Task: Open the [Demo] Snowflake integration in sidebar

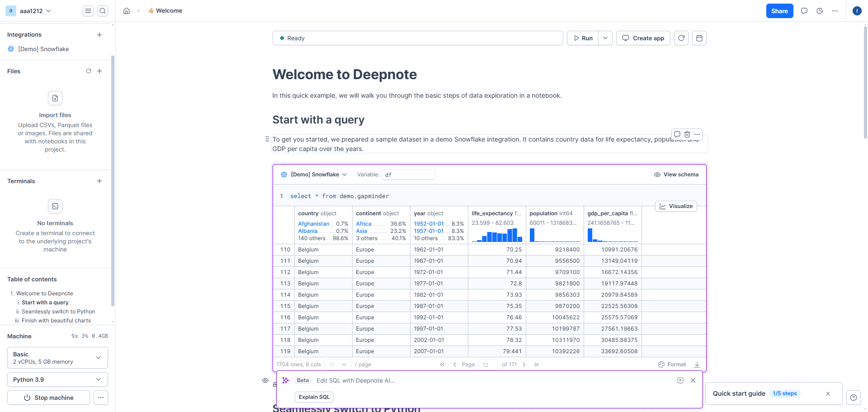Action: (x=43, y=49)
